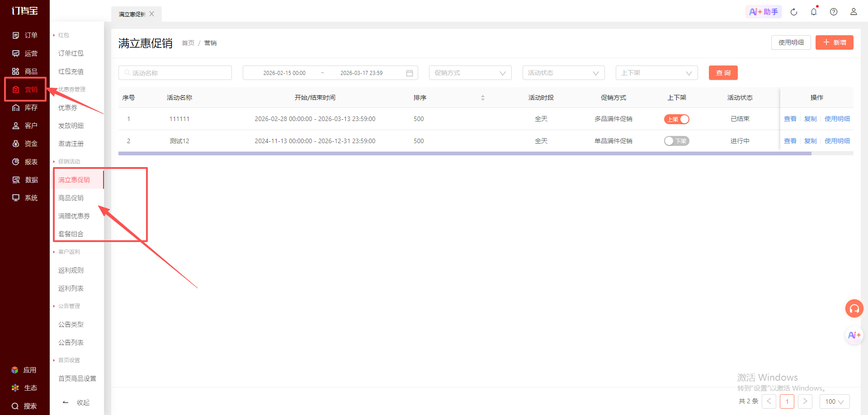Viewport: 868px width, 415px height.
Task: Toggle 上架 switch for activity 111111
Action: point(677,119)
